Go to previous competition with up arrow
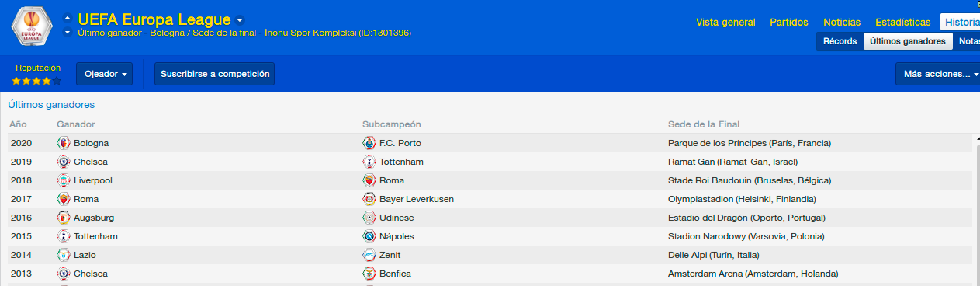Viewport: 980px width, 286px height. pyautogui.click(x=68, y=16)
